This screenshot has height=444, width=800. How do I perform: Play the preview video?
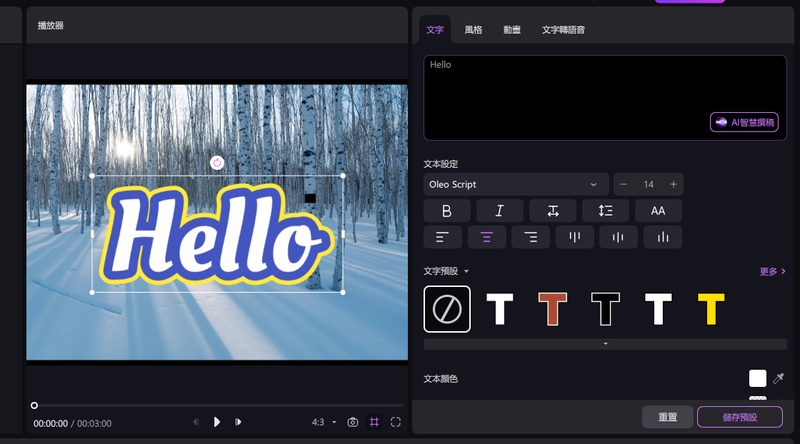point(217,422)
